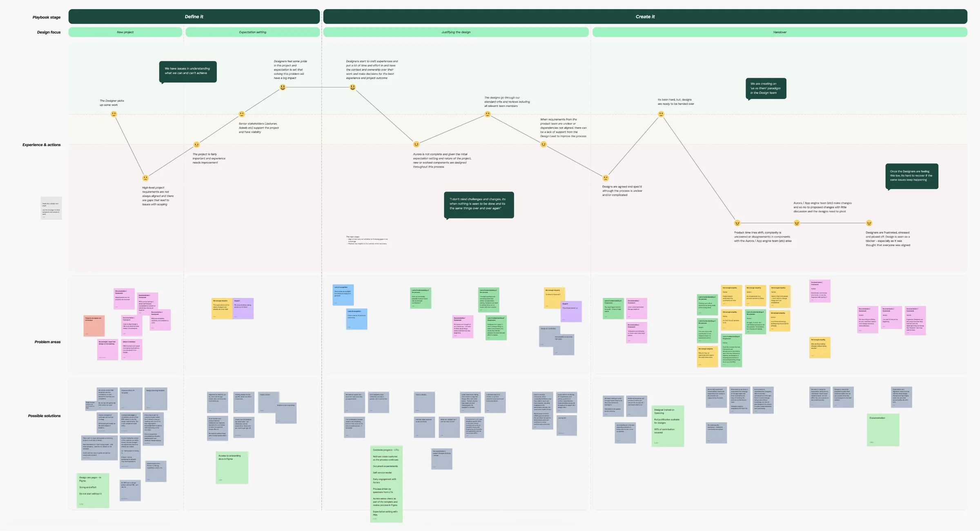The height and width of the screenshot is (531, 980).
Task: Select the 'Justifying the design' focus bar
Action: 456,32
